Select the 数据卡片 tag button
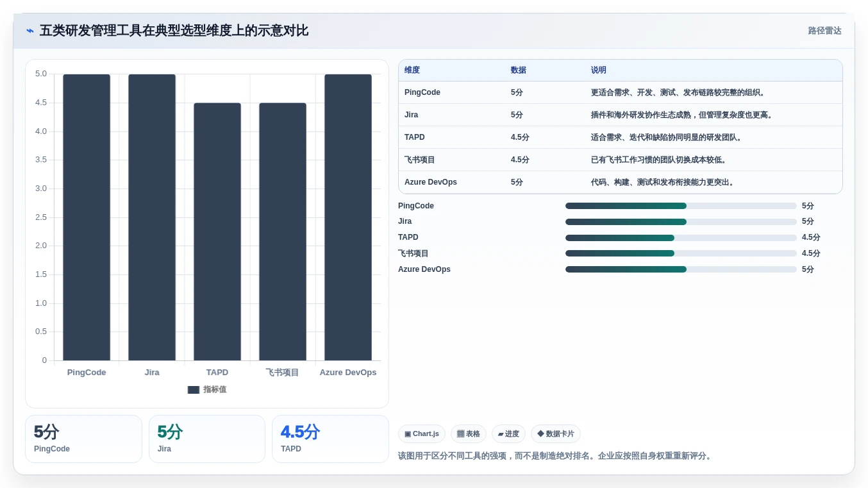The image size is (868, 488). pyautogui.click(x=556, y=434)
